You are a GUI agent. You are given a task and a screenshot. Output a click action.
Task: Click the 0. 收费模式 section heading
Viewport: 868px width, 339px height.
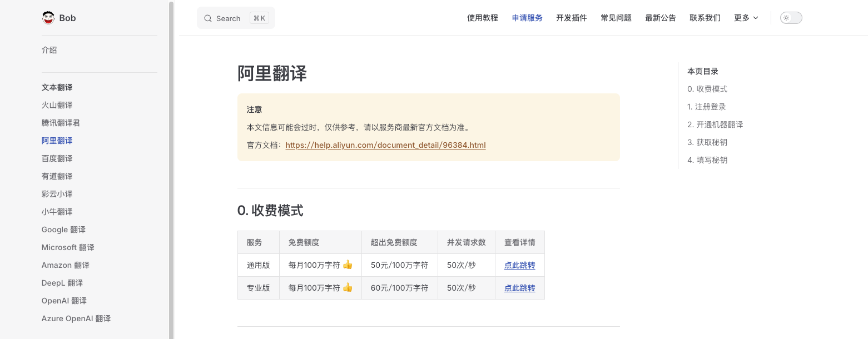tap(270, 211)
